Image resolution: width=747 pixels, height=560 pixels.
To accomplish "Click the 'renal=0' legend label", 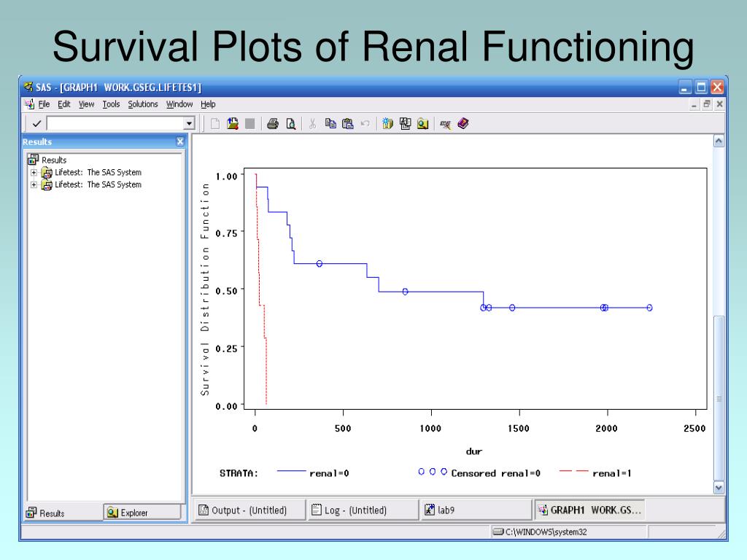I will tap(329, 473).
